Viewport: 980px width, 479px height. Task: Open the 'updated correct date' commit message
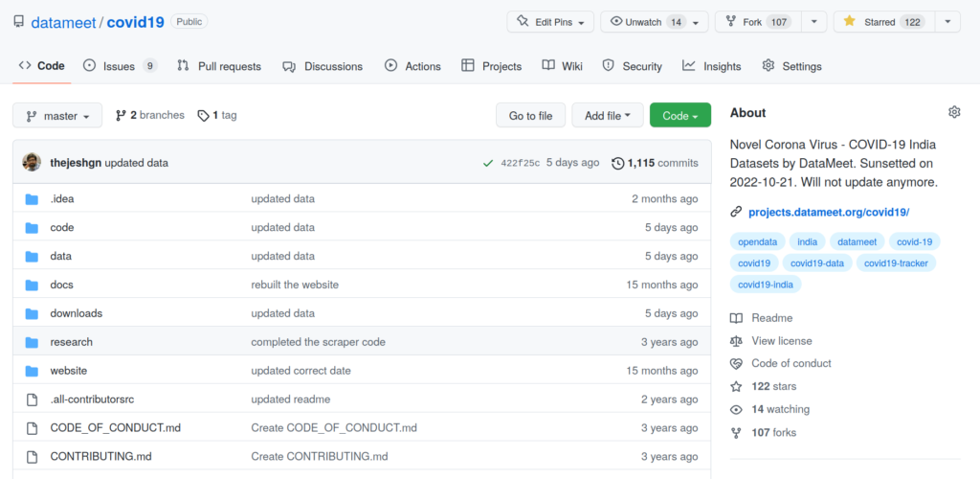(x=301, y=371)
